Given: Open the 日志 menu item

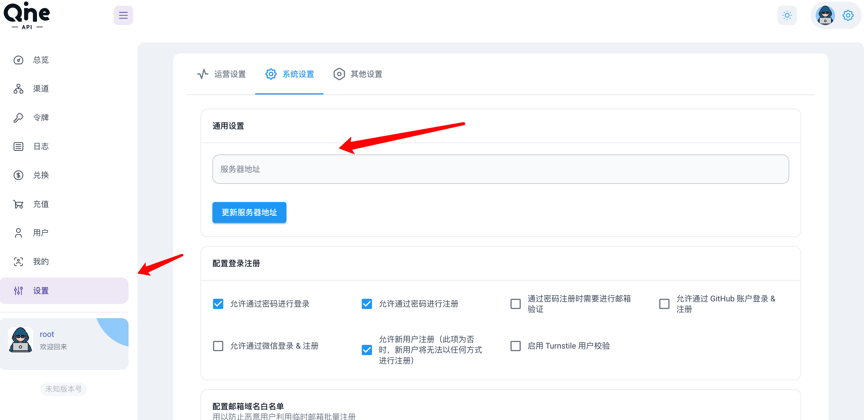Looking at the screenshot, I should (64, 146).
